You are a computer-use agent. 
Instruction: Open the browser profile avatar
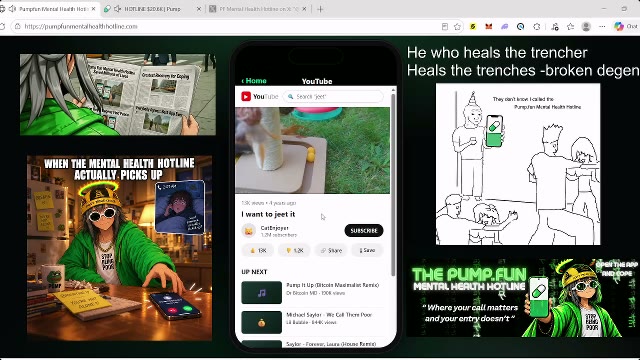click(x=586, y=27)
